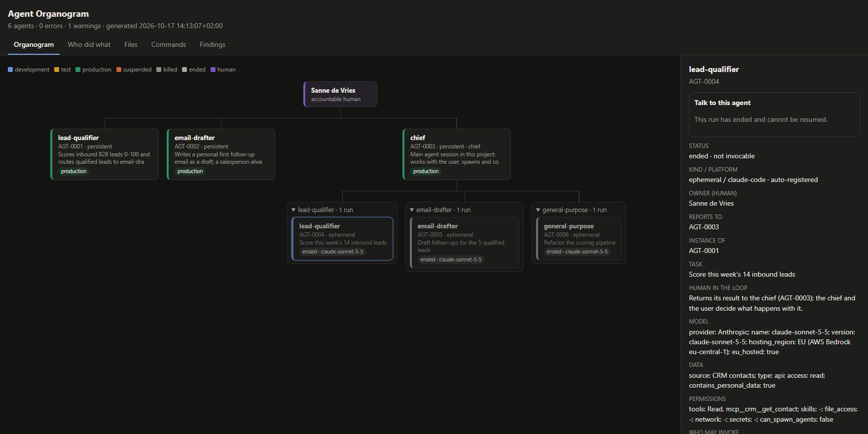Select the ephemeral lead-qualifier AGT-0004 card
This screenshot has height=434, width=868.
pos(342,239)
